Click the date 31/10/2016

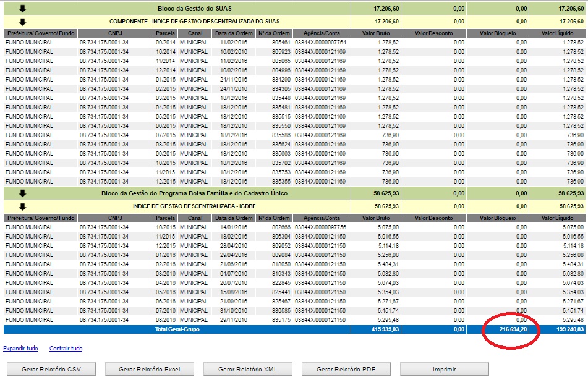pyautogui.click(x=234, y=310)
